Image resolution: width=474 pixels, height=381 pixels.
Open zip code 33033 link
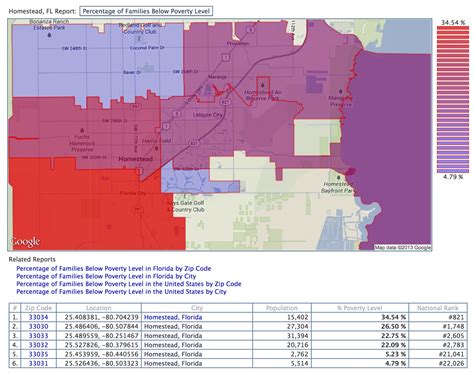pyautogui.click(x=38, y=336)
